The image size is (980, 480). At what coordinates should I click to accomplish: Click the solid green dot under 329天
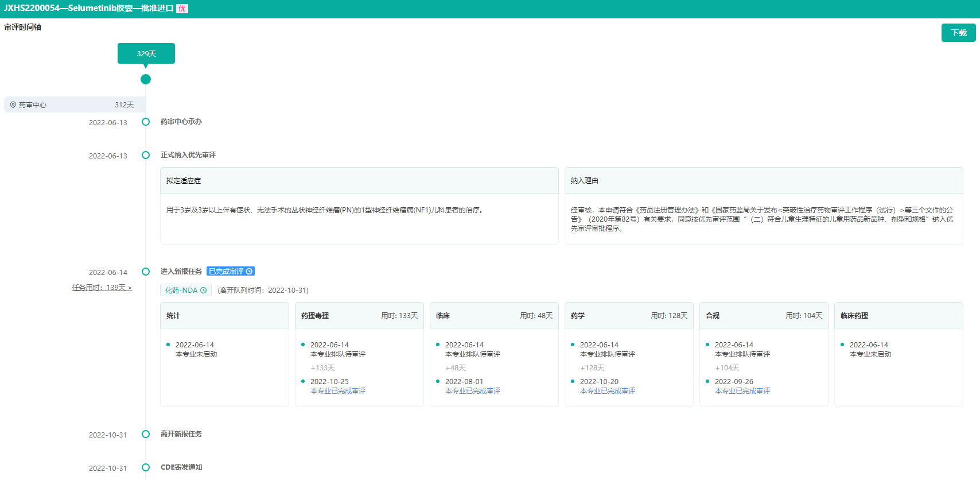pos(146,79)
